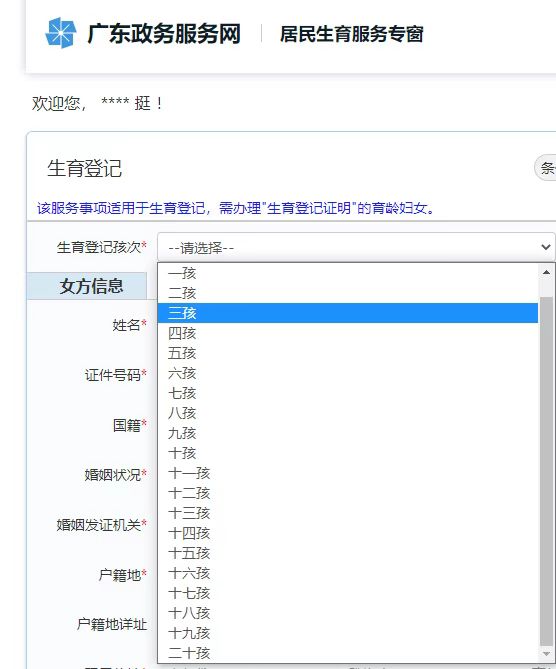Screen dimensions: 556x669
Task: Choose the highlighted 三孩 option
Action: click(x=348, y=313)
